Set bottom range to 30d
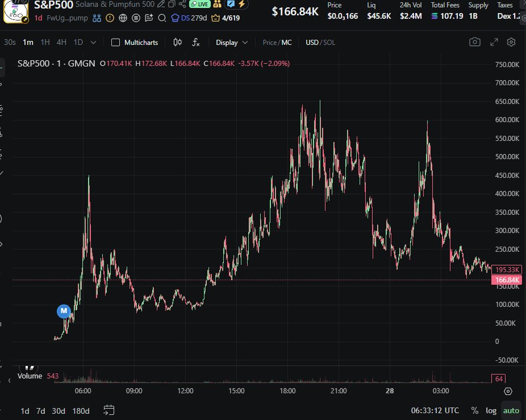 pyautogui.click(x=59, y=410)
